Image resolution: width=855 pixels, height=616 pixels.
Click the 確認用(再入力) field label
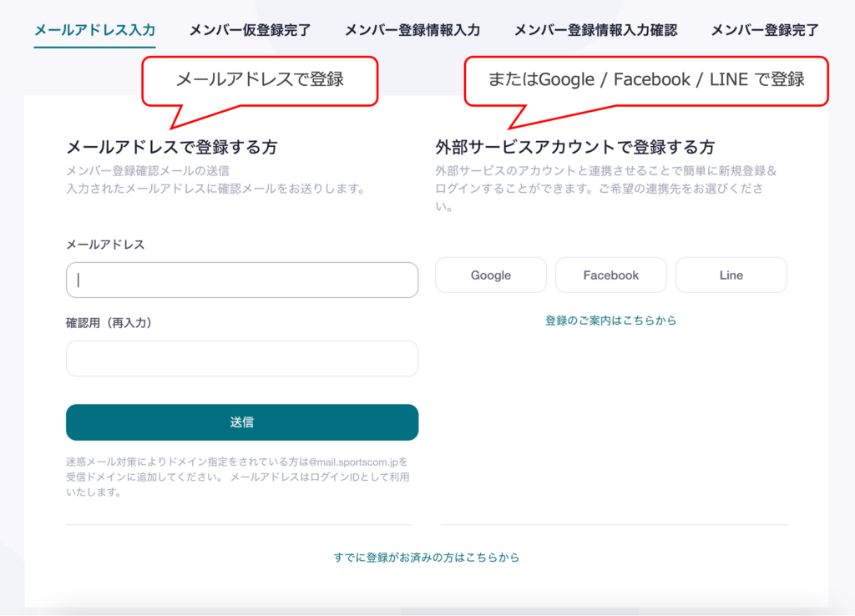[x=109, y=323]
